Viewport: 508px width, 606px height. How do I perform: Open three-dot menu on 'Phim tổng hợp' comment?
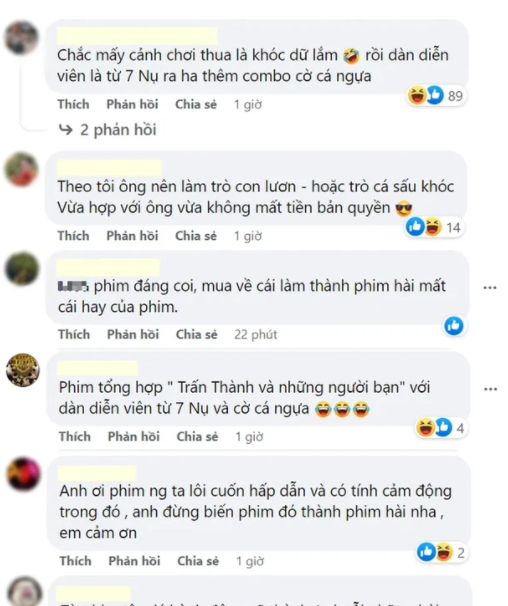point(491,389)
